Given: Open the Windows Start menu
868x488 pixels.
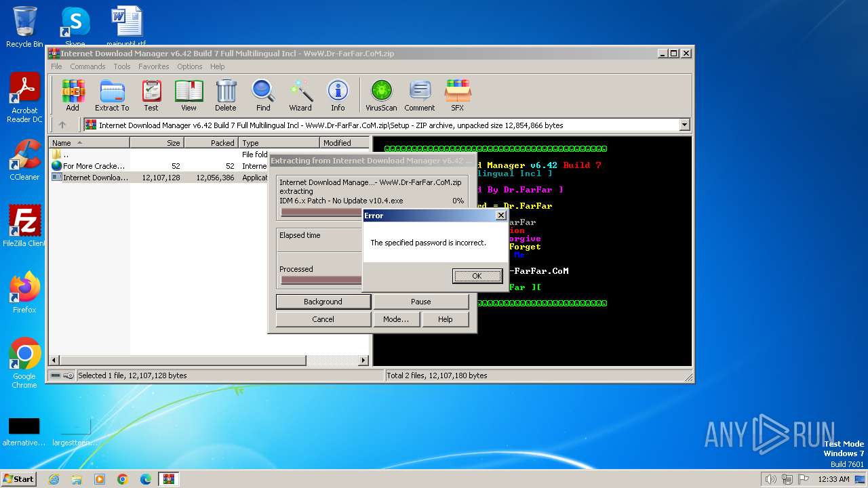Looking at the screenshot, I should coord(19,479).
